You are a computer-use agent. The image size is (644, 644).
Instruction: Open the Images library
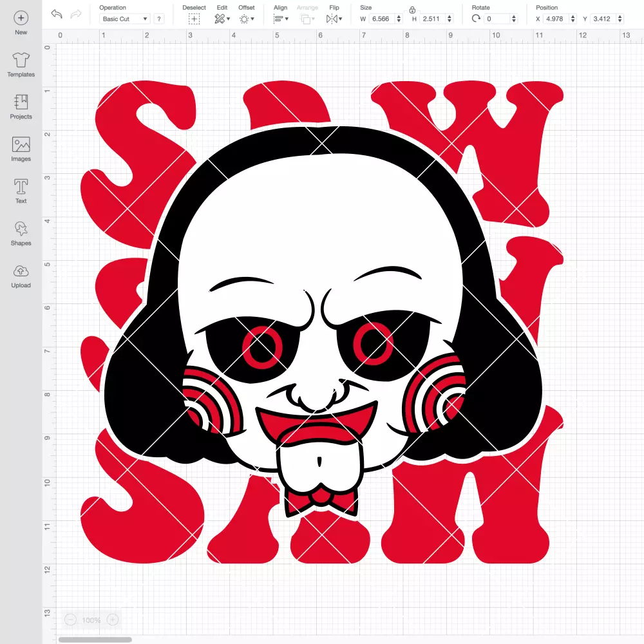[21, 149]
